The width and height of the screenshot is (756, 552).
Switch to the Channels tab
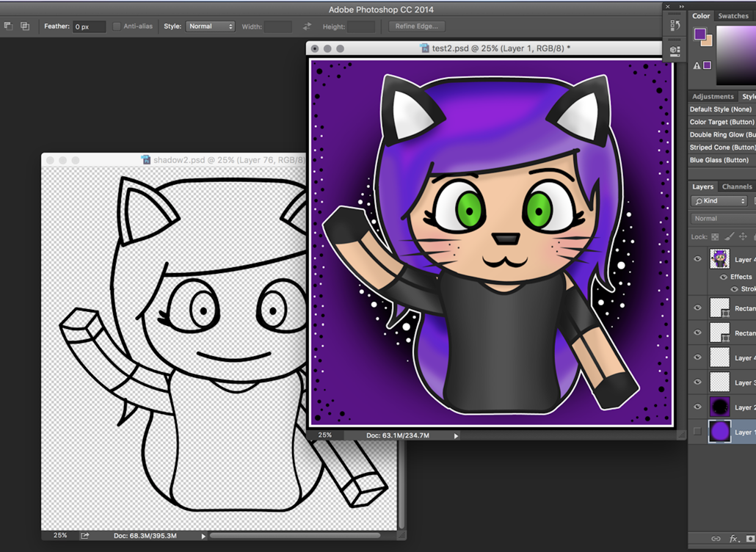(736, 186)
